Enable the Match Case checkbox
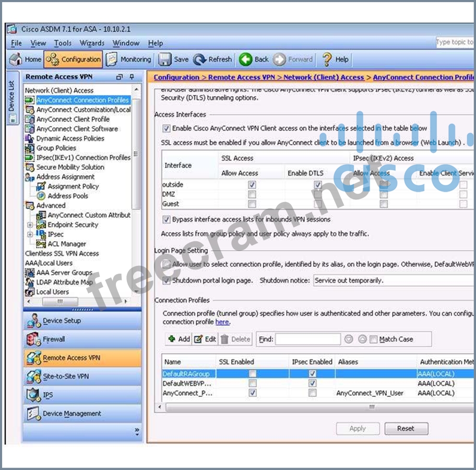 click(373, 339)
